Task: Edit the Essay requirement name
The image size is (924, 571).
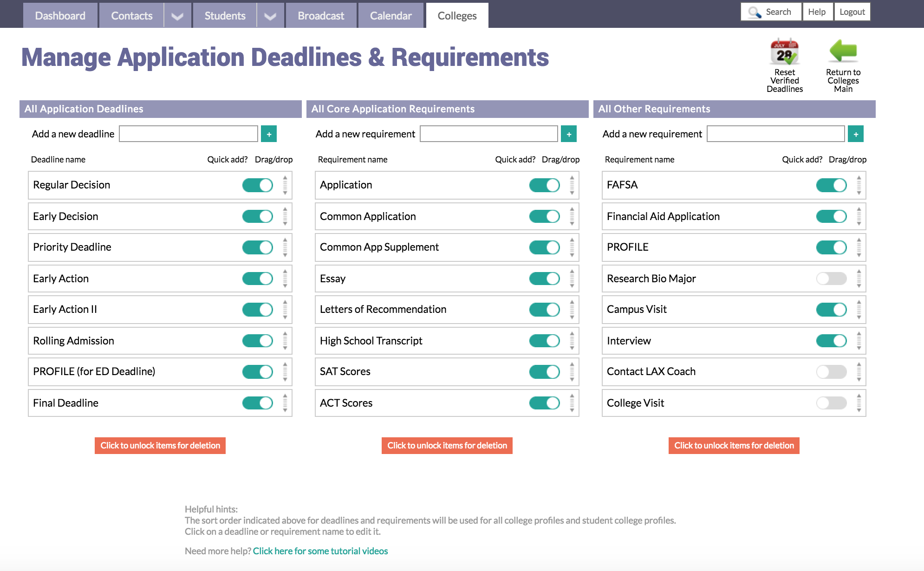Action: (x=332, y=279)
